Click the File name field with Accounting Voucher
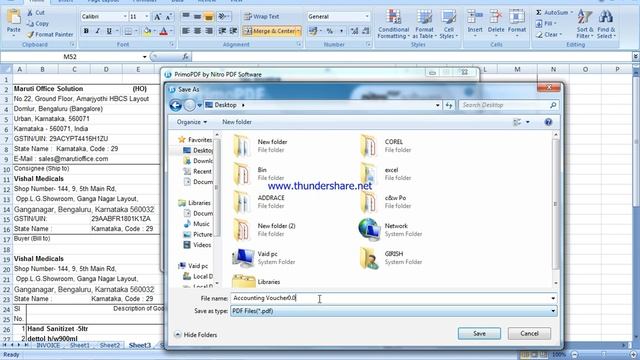This screenshot has height=360, width=640. 393,298
